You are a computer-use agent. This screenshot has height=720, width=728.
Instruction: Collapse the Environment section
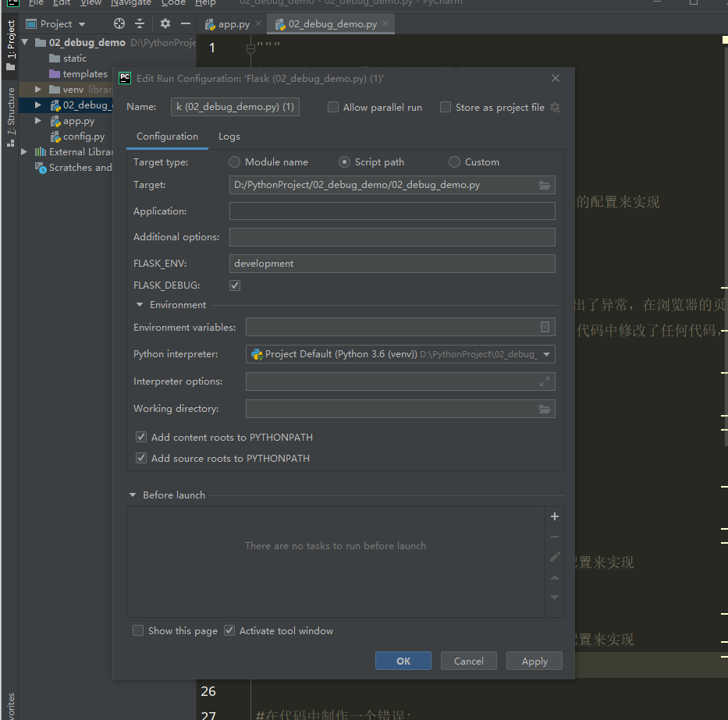pos(140,305)
